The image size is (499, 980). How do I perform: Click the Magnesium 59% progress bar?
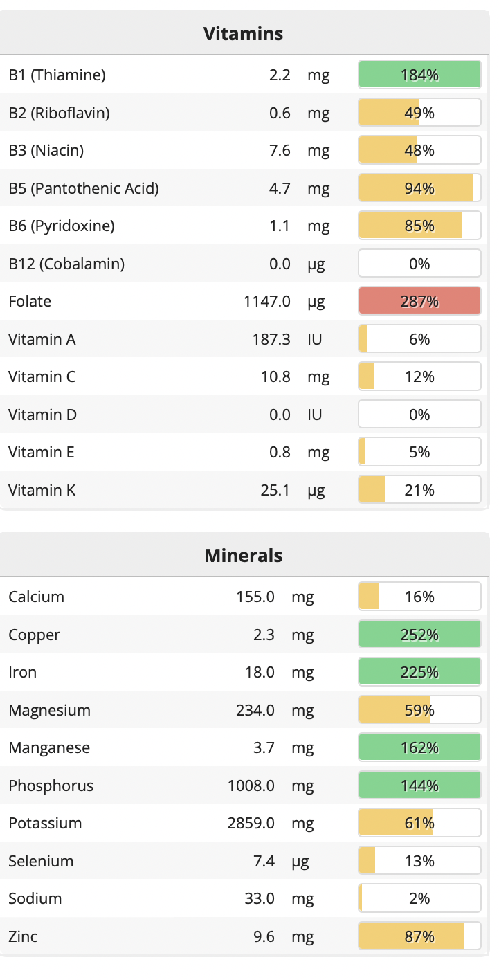tap(419, 710)
